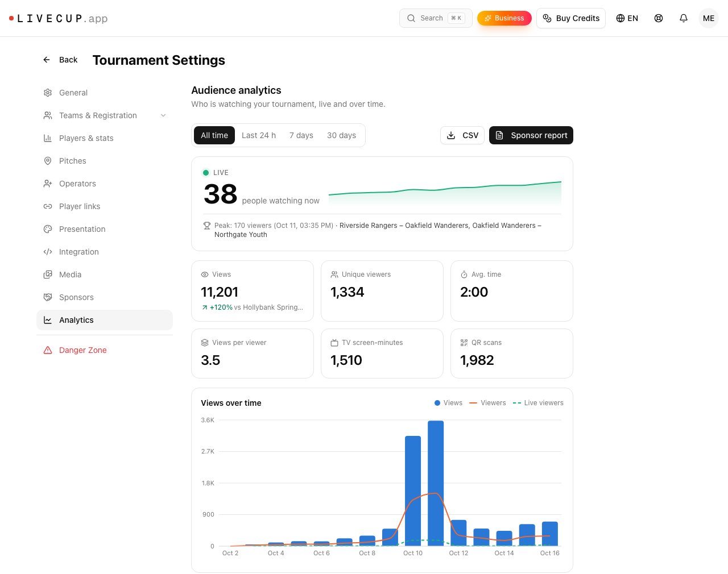Image resolution: width=728 pixels, height=574 pixels.
Task: Open the EN language selector
Action: 627,18
